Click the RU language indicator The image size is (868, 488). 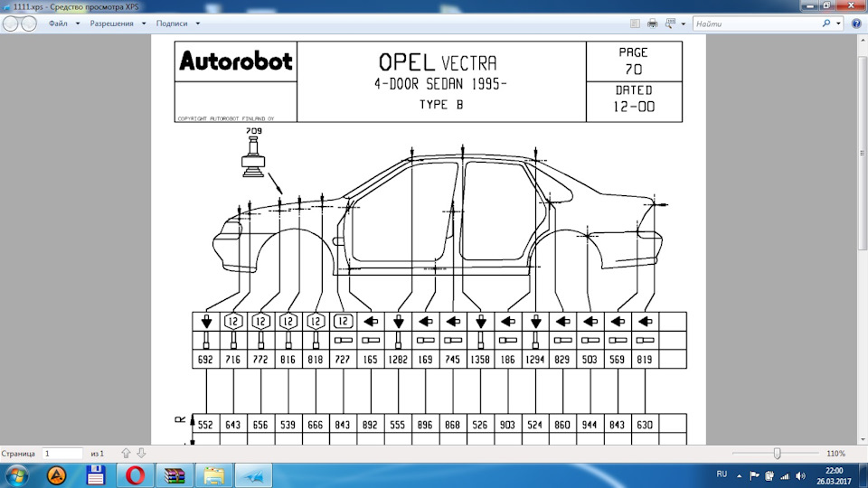pyautogui.click(x=722, y=474)
